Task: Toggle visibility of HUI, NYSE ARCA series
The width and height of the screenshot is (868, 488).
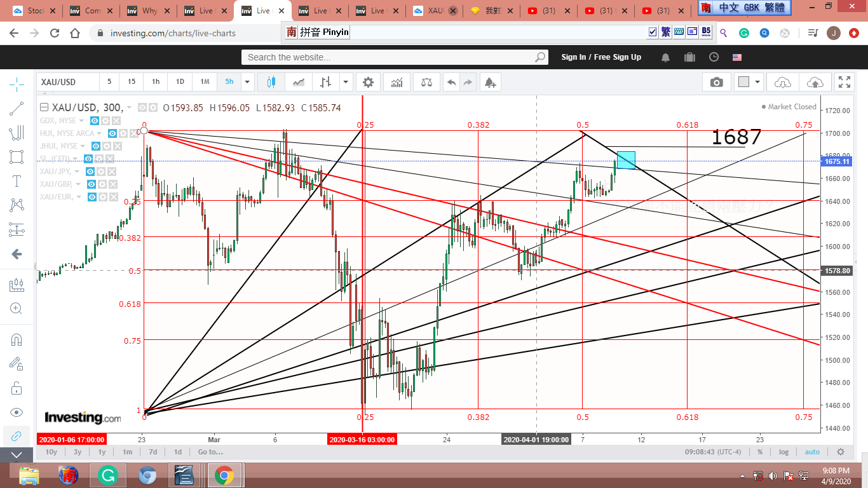Action: pyautogui.click(x=112, y=133)
